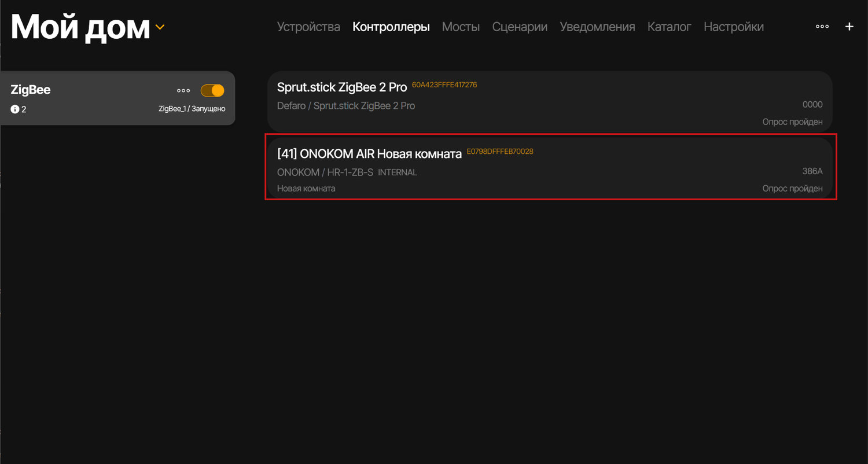Viewport: 868px width, 464px height.
Task: Click the hex ID 60A423FFFE417276
Action: (x=444, y=84)
